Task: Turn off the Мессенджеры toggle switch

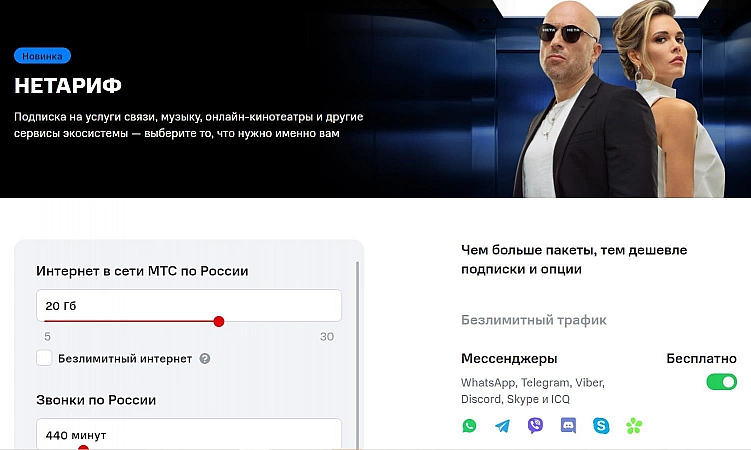Action: click(721, 382)
